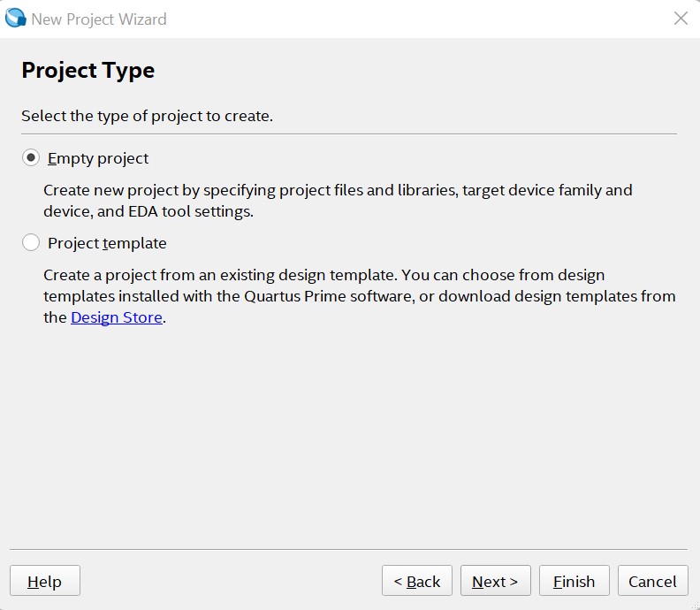Click the empty area below the Design Store paragraph
This screenshot has width=700, height=610.
click(x=349, y=433)
